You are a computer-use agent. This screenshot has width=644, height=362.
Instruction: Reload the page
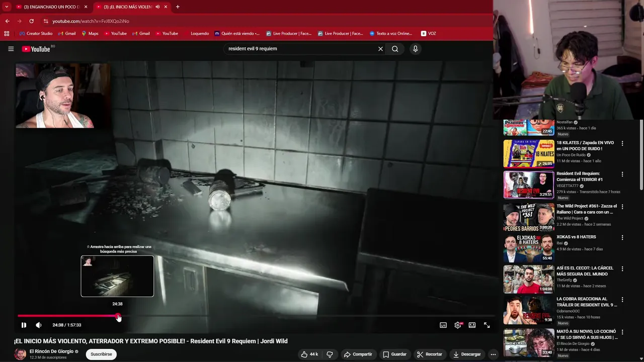point(31,21)
